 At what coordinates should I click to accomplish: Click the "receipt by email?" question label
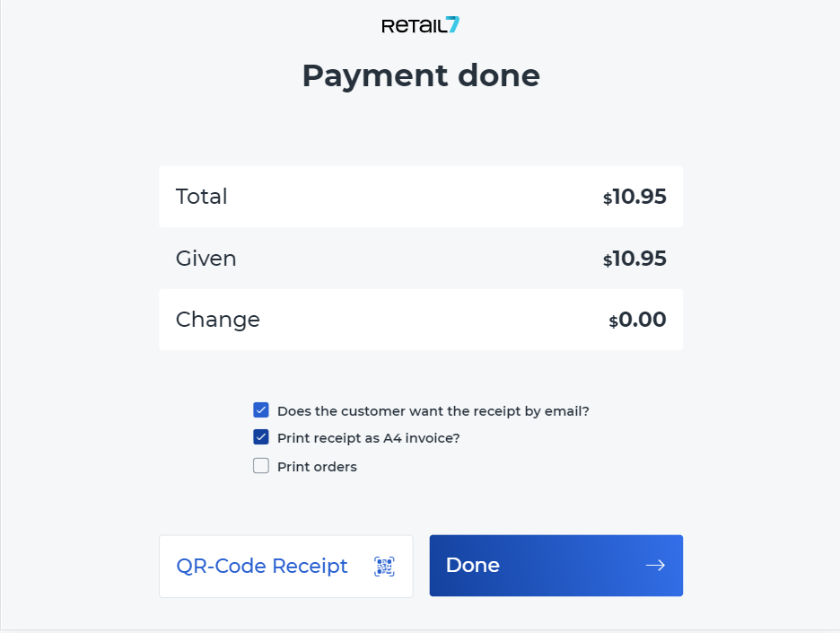[x=433, y=411]
